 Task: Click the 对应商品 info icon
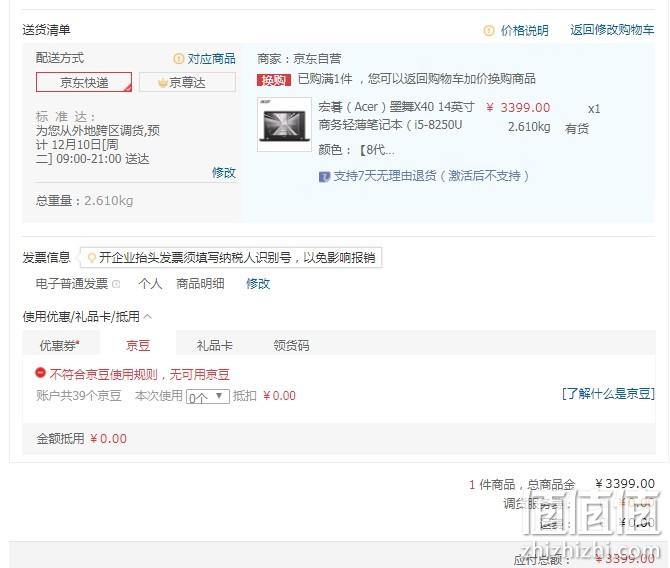pyautogui.click(x=179, y=59)
